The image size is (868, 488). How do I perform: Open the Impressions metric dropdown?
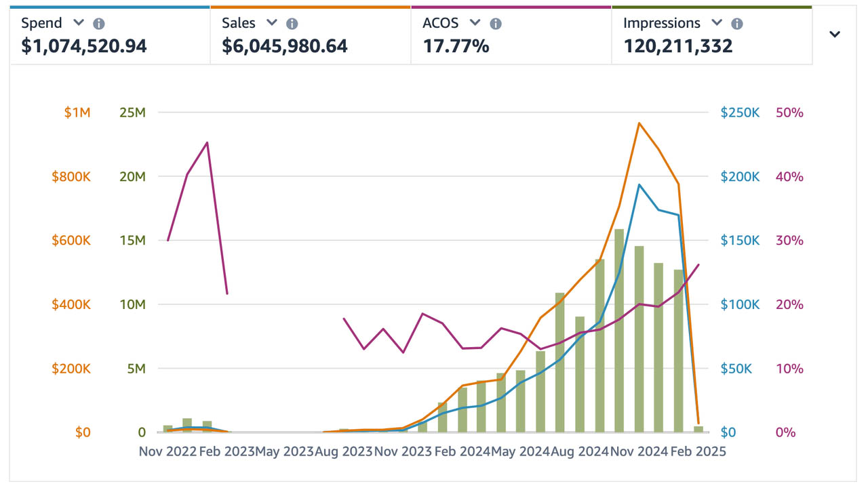click(717, 22)
